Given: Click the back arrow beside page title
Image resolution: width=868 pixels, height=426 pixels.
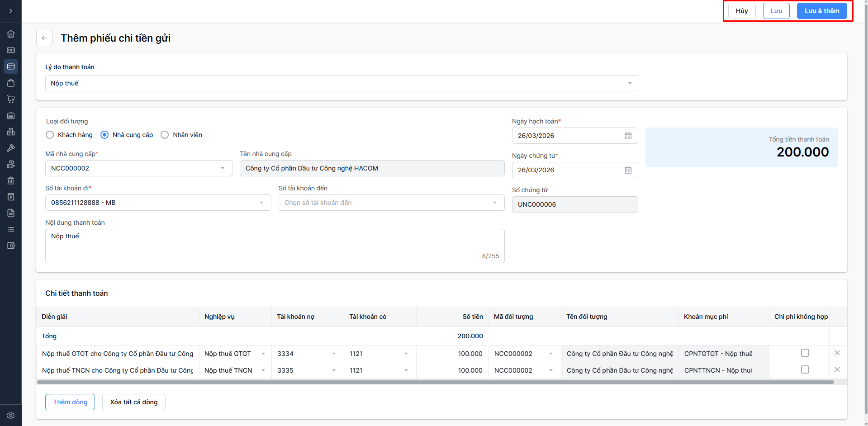Looking at the screenshot, I should (x=44, y=38).
